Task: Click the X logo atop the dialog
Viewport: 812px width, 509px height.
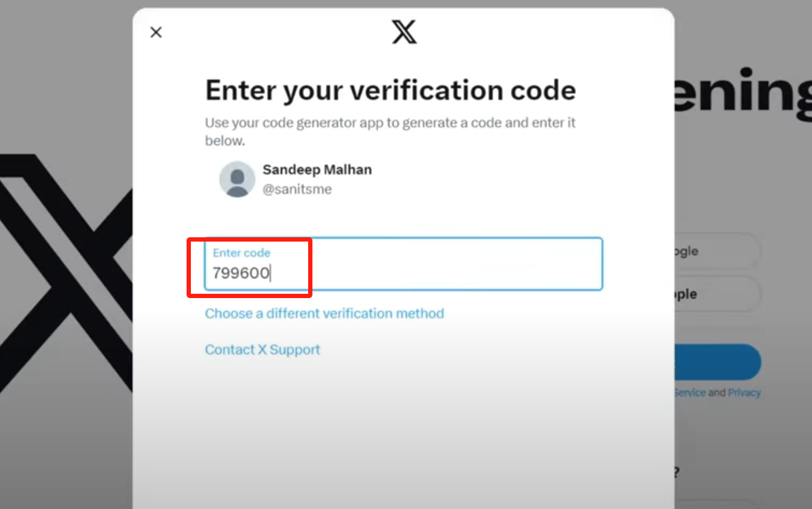Action: pos(404,32)
